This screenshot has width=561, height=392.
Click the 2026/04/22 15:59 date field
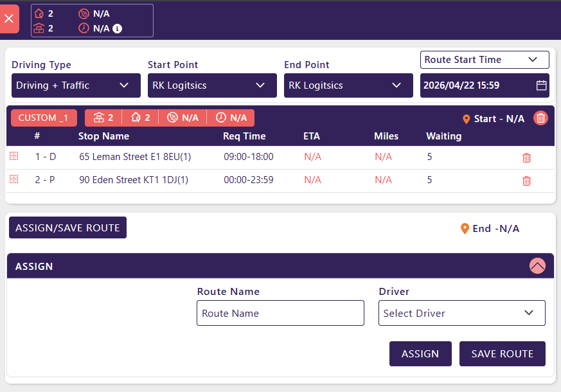coord(485,85)
